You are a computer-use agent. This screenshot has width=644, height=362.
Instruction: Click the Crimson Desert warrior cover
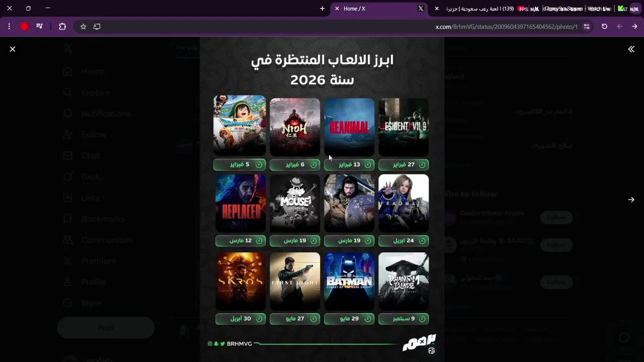coord(349,203)
